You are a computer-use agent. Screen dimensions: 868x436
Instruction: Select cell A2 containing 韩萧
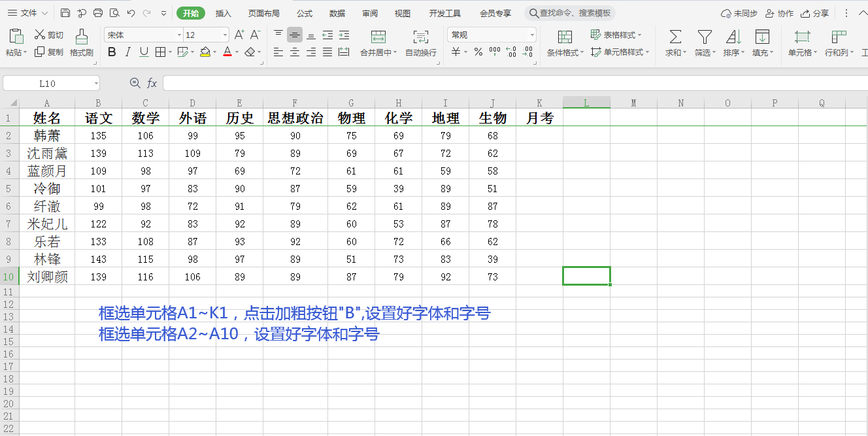coord(47,135)
